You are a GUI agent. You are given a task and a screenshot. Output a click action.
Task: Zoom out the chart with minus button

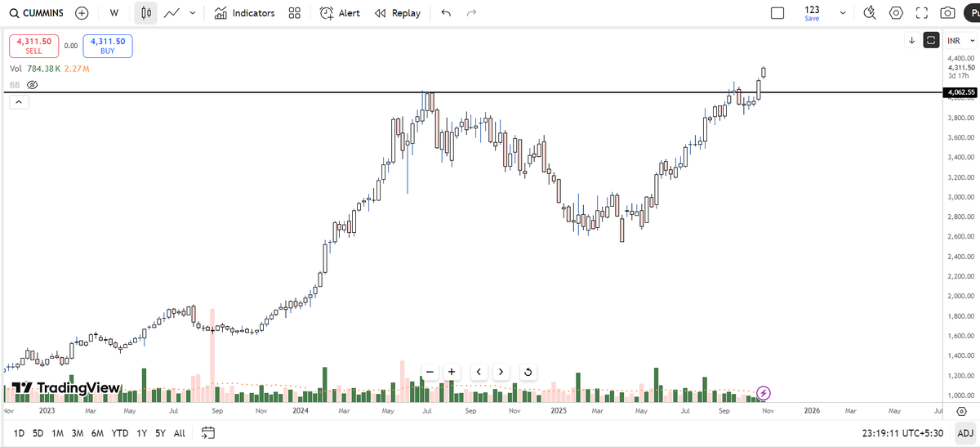(430, 373)
